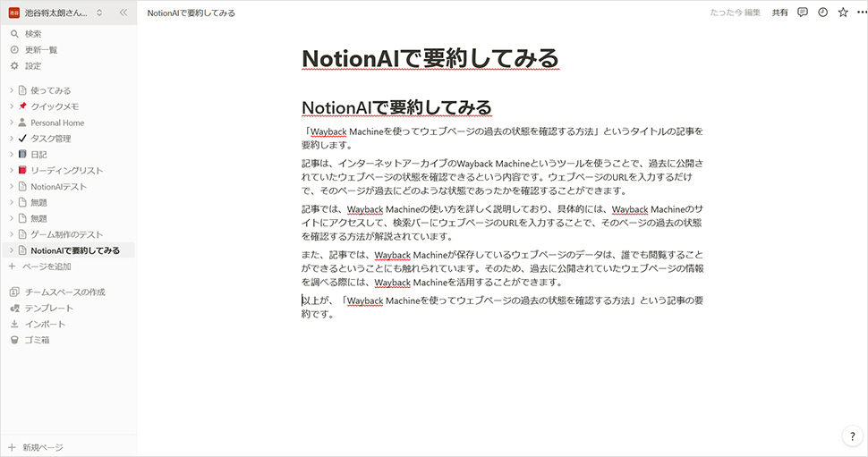Click the notebook icon of 日記
The height and width of the screenshot is (457, 868).
[x=22, y=155]
